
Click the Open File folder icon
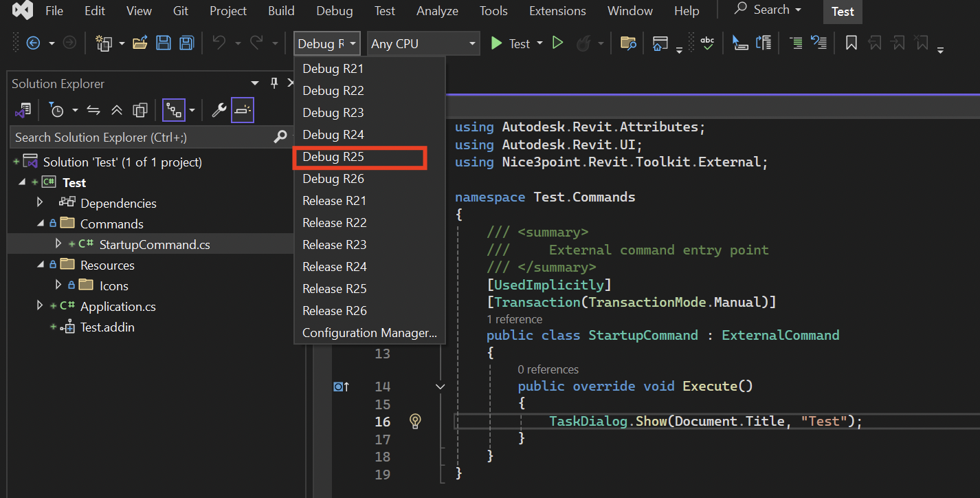pos(140,43)
